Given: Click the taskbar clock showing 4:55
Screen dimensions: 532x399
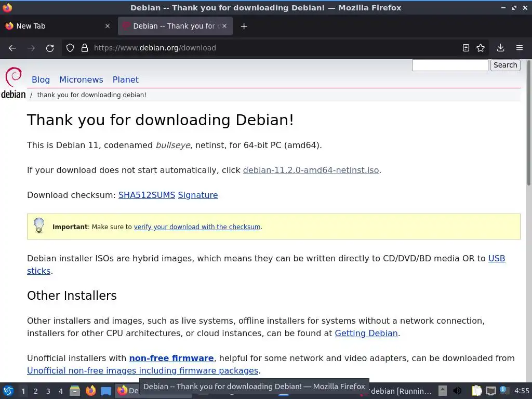Looking at the screenshot, I should tap(522, 391).
